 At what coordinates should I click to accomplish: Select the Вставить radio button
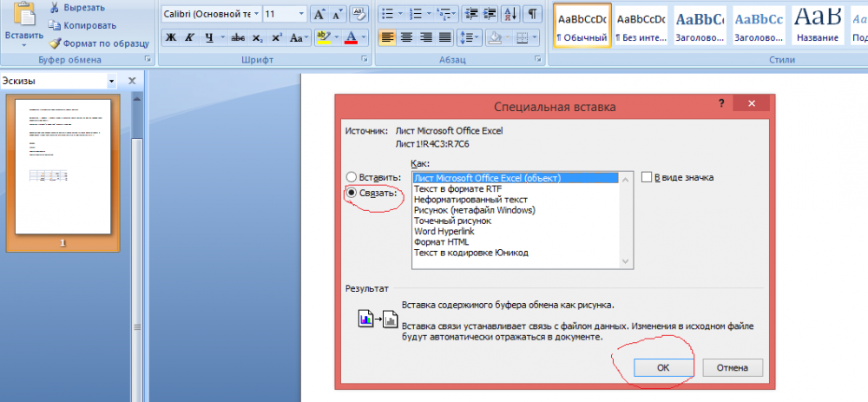tap(352, 176)
